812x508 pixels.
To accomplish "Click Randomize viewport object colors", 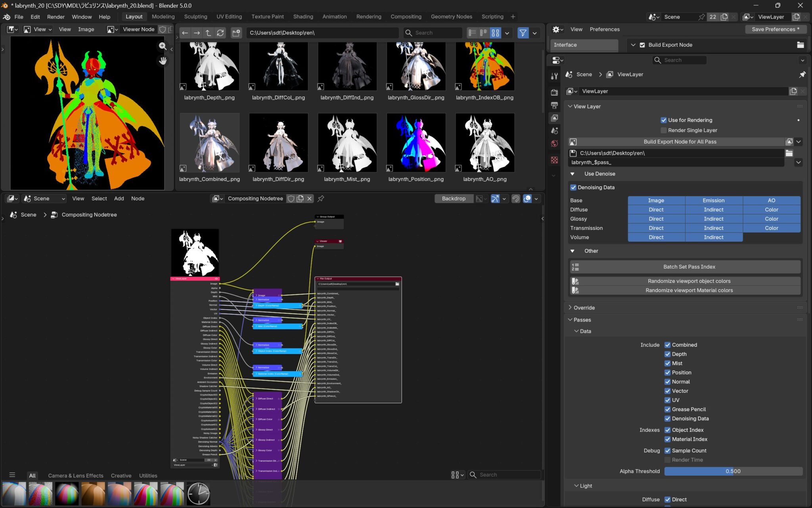I will pos(689,281).
